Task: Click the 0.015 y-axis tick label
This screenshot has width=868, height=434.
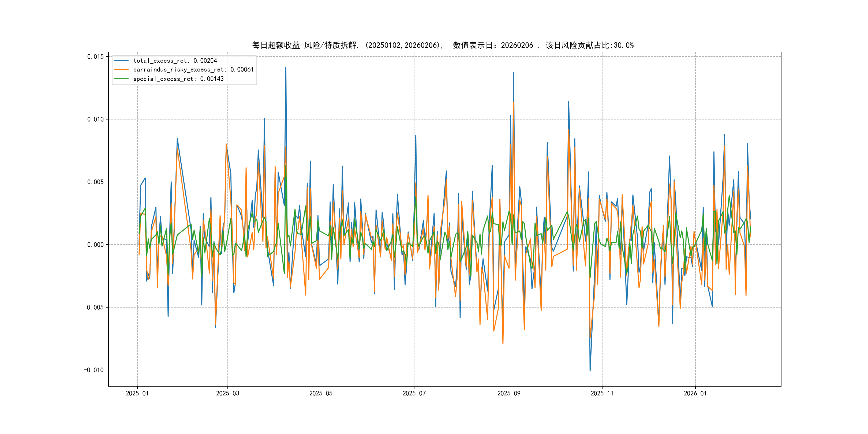Action: click(x=95, y=57)
